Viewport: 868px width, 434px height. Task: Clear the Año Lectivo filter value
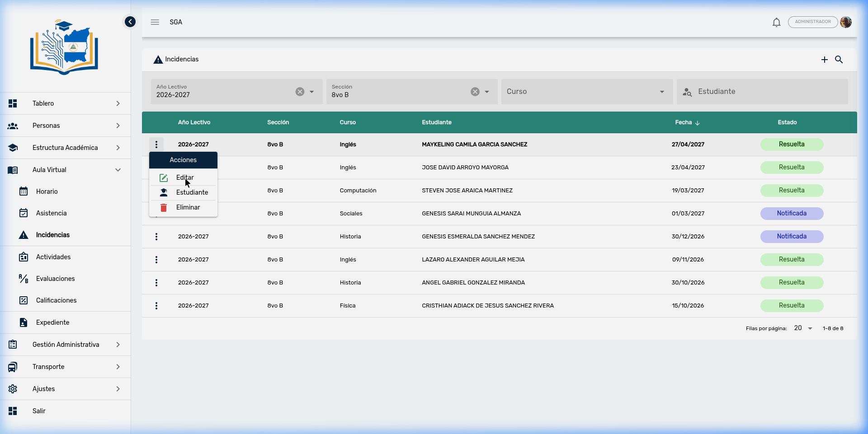pyautogui.click(x=300, y=92)
